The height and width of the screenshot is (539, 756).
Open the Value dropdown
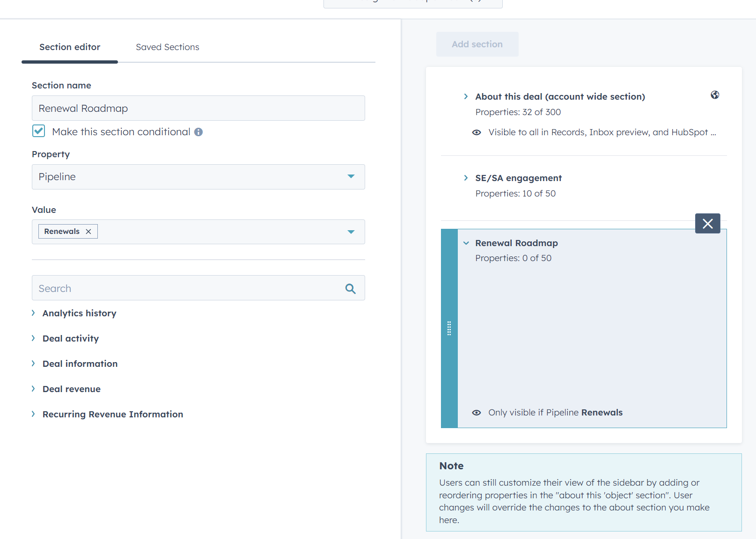tap(350, 232)
